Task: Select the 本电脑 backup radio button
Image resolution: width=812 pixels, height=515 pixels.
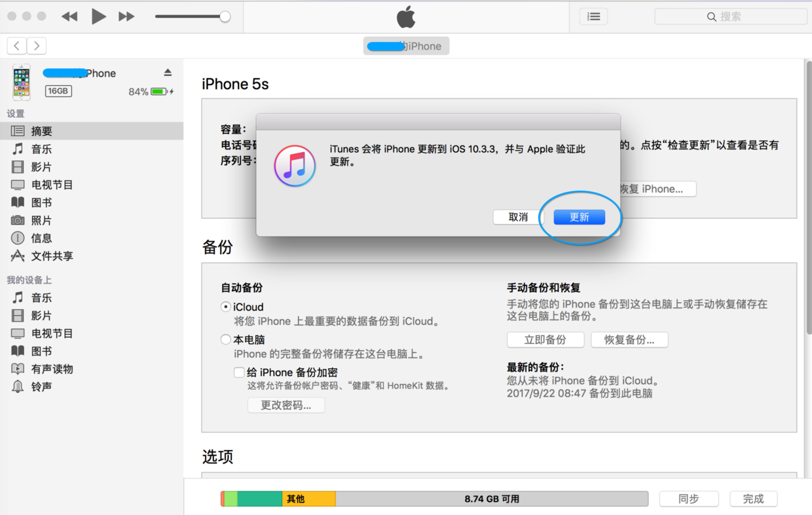Action: (226, 339)
